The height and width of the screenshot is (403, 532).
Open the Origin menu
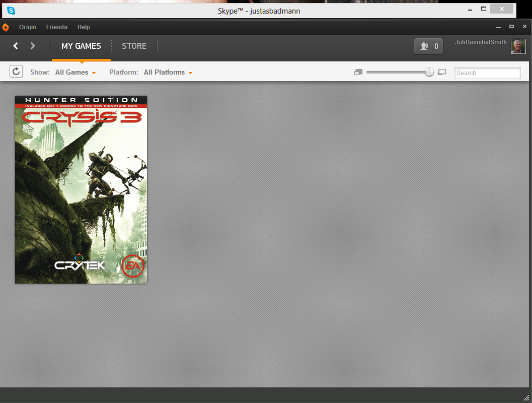(x=28, y=27)
